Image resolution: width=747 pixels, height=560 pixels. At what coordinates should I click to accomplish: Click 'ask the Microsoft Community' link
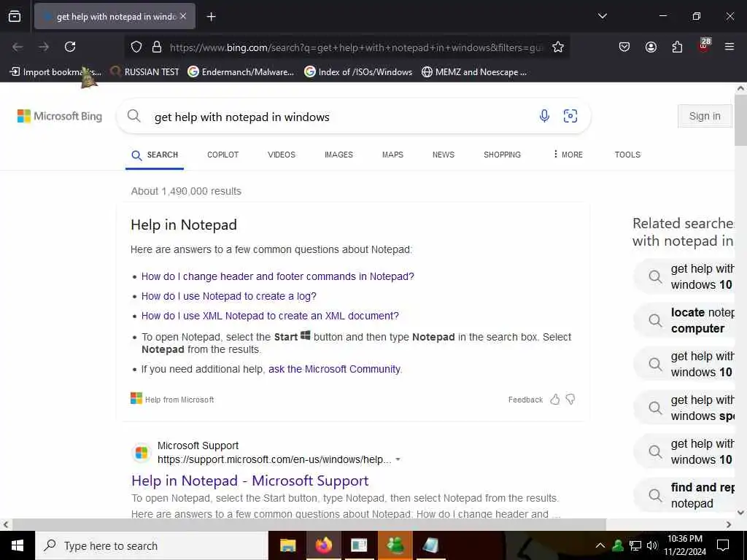coord(334,369)
